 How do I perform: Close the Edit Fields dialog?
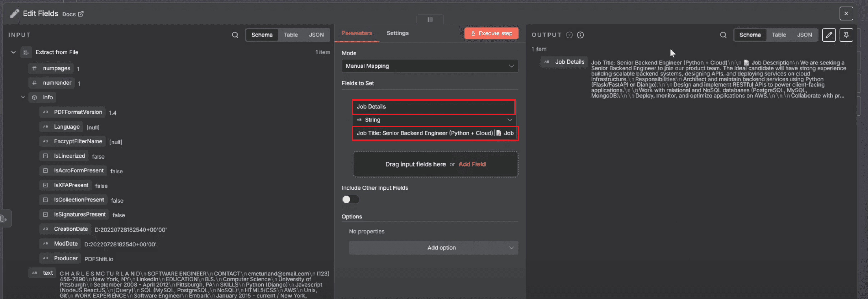pyautogui.click(x=846, y=13)
